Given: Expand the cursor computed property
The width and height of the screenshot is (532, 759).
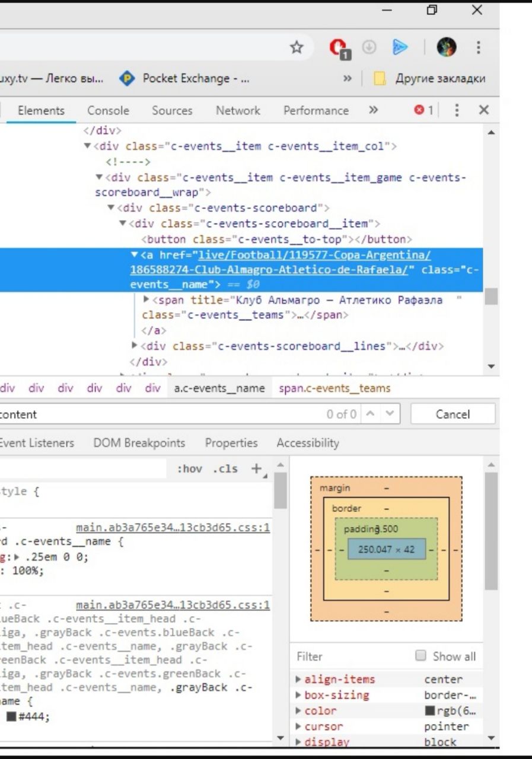Looking at the screenshot, I should [x=300, y=726].
